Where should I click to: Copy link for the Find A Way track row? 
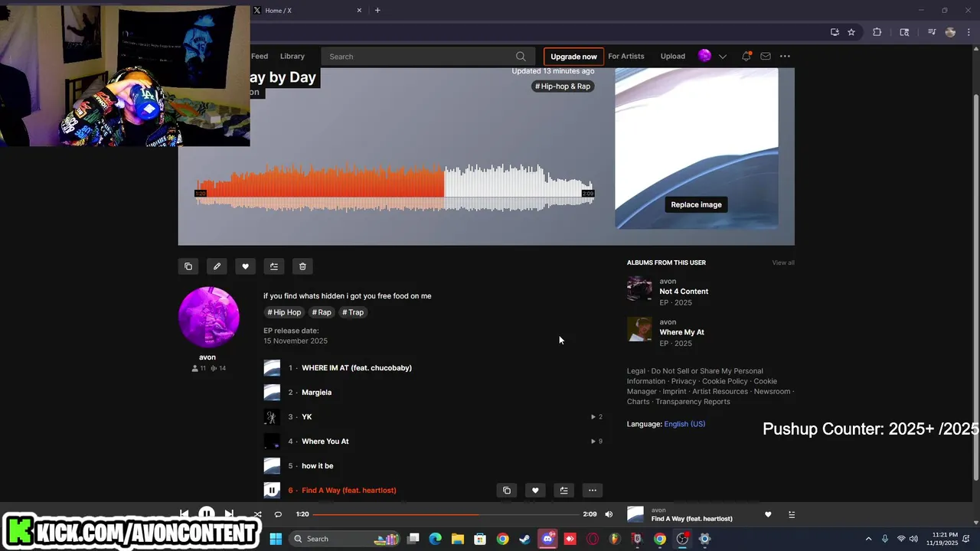pos(506,491)
